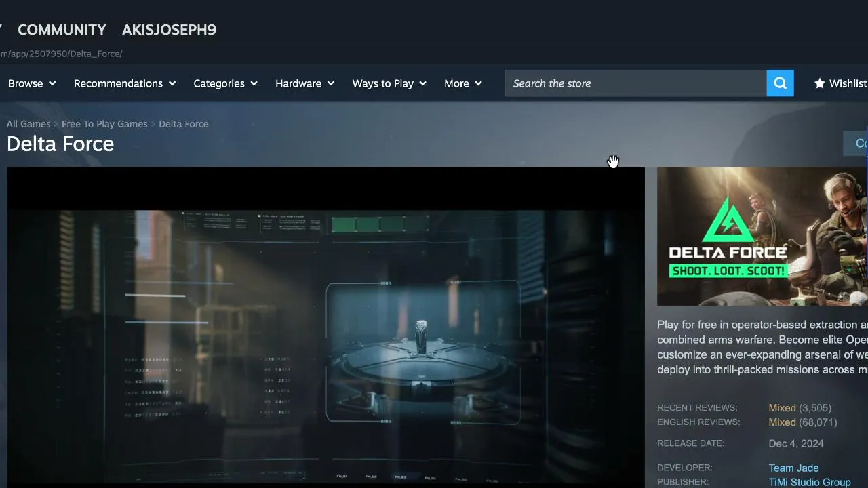This screenshot has height=488, width=868.
Task: Open the AKISJOSEPH9 profile tab
Action: coord(169,30)
